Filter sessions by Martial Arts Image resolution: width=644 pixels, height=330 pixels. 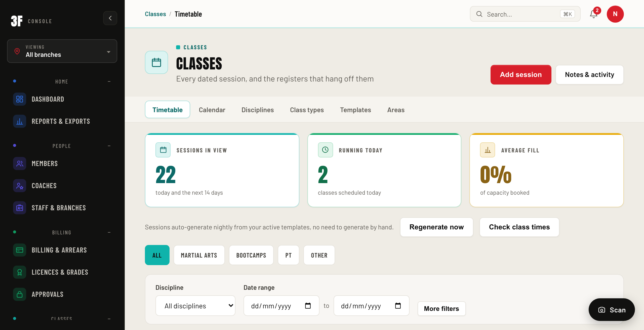pyautogui.click(x=199, y=255)
